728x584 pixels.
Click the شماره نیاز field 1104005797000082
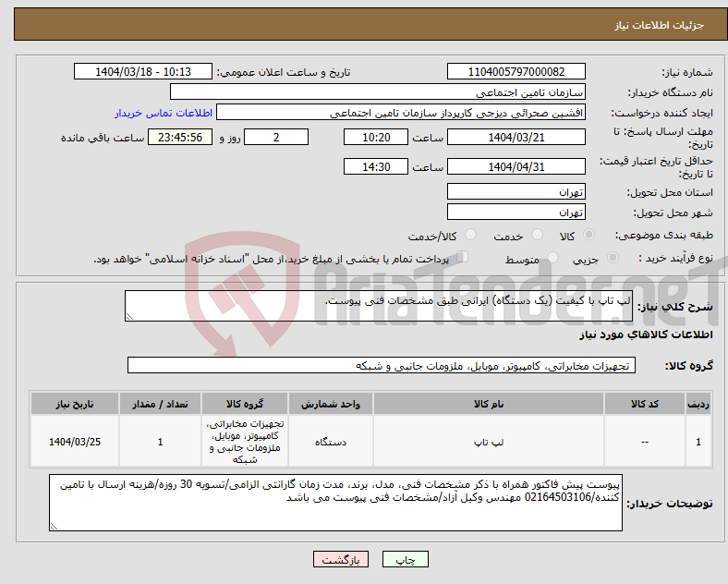[516, 71]
